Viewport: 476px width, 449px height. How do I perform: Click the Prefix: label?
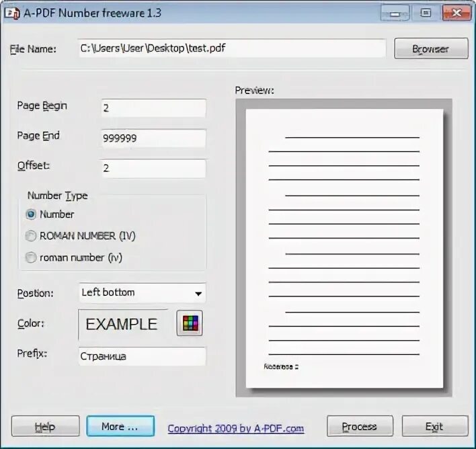tap(32, 354)
